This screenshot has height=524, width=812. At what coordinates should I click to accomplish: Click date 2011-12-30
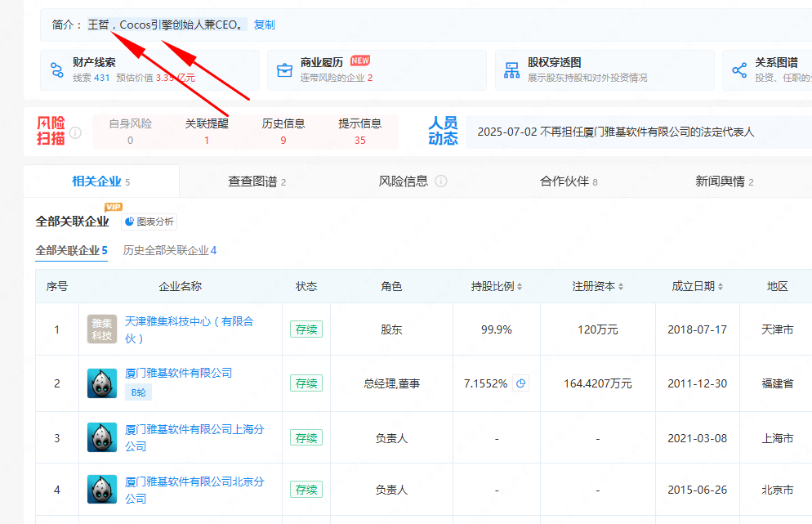pos(697,383)
